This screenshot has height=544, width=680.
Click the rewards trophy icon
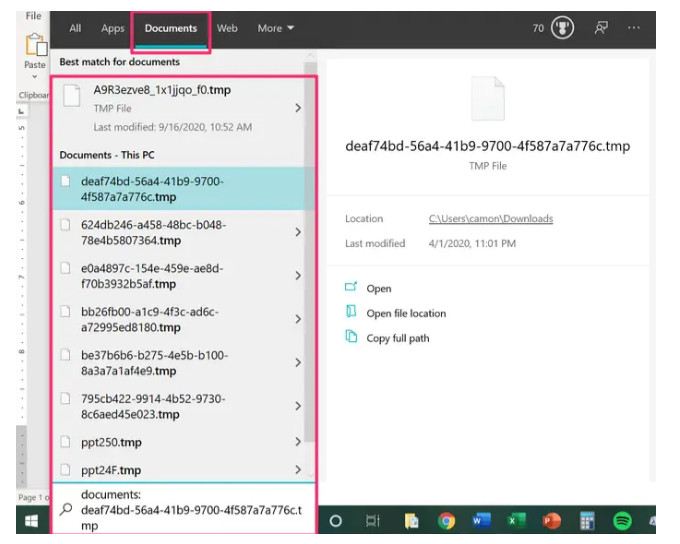(562, 29)
